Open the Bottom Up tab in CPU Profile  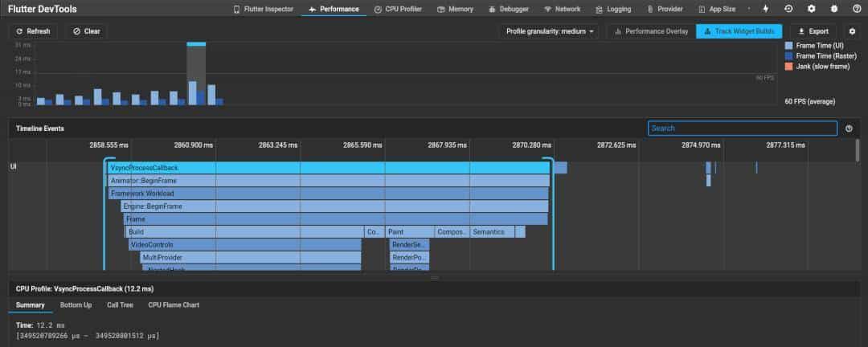(76, 305)
